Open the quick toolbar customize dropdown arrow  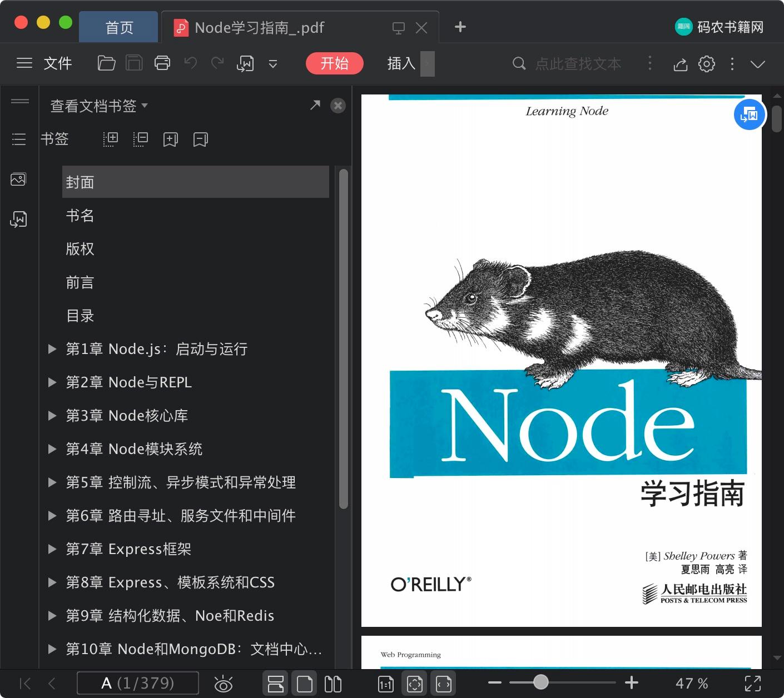[273, 64]
